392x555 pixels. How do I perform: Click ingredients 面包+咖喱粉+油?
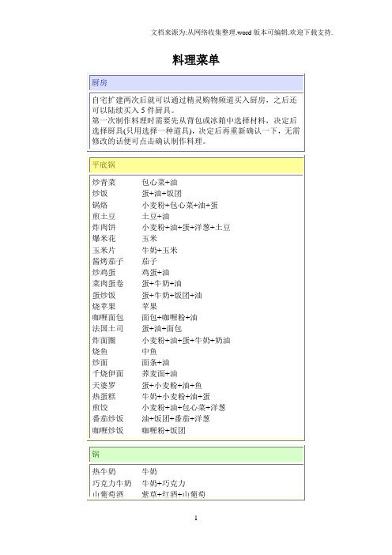(169, 318)
